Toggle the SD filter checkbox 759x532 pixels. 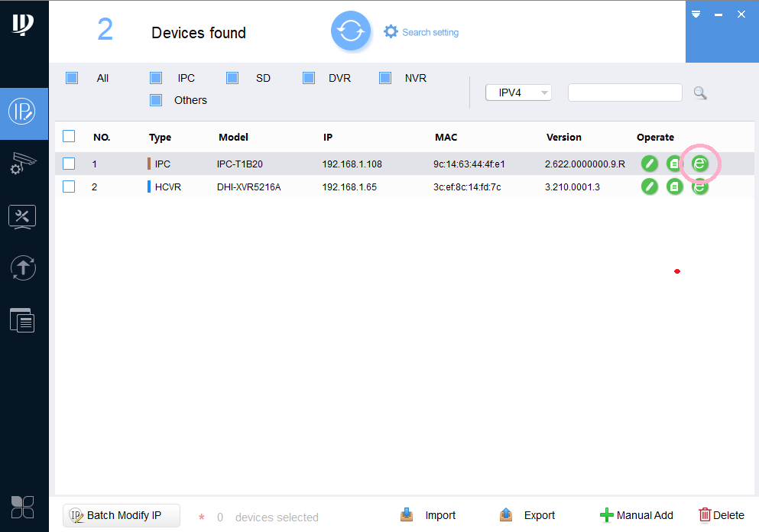tap(232, 78)
